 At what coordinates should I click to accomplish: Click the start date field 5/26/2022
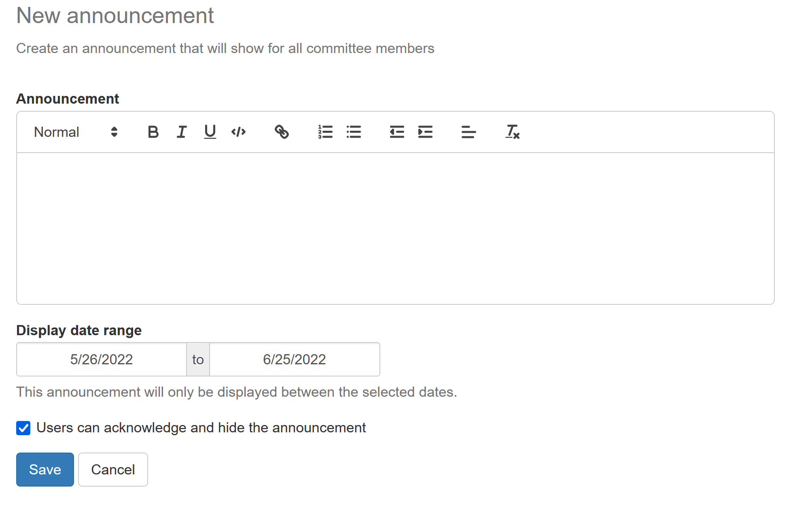pyautogui.click(x=102, y=359)
